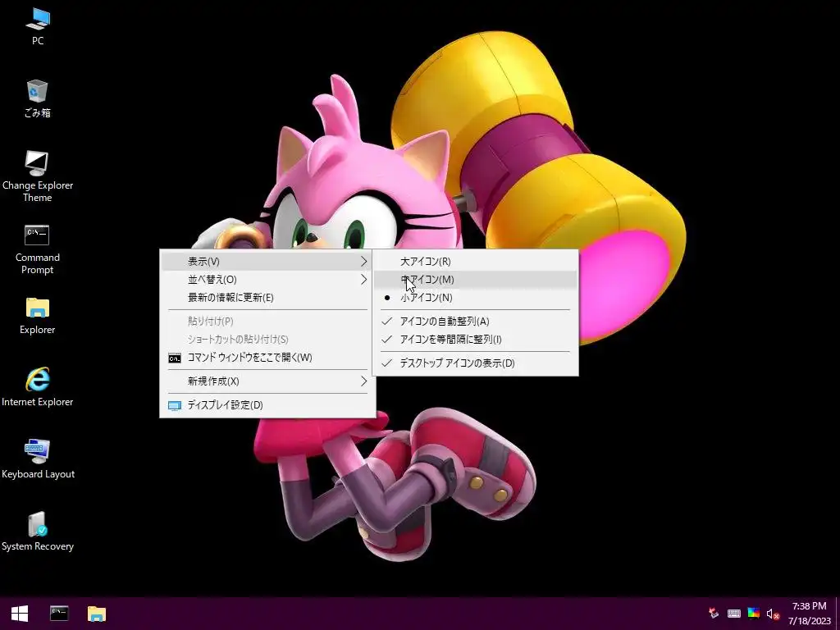The width and height of the screenshot is (840, 630).
Task: Select the Keyboard Layout desktop icon
Action: tap(38, 459)
